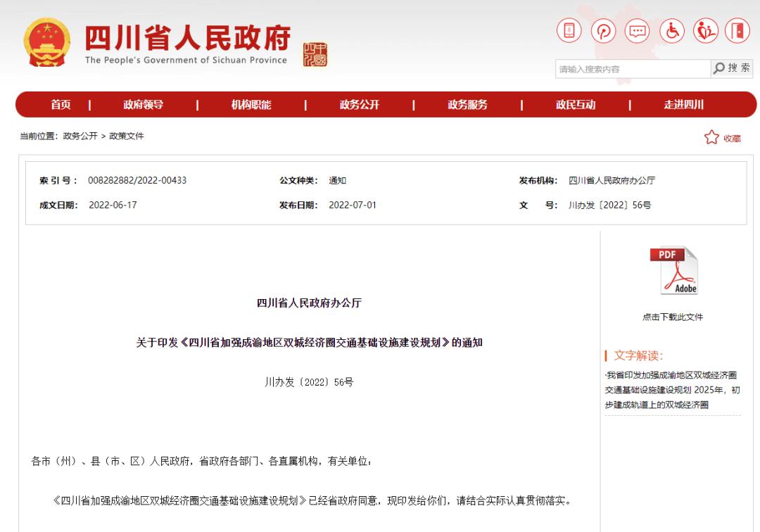Click the magnifying glass search icon
Viewport: 760px width, 532px height.
(x=718, y=68)
